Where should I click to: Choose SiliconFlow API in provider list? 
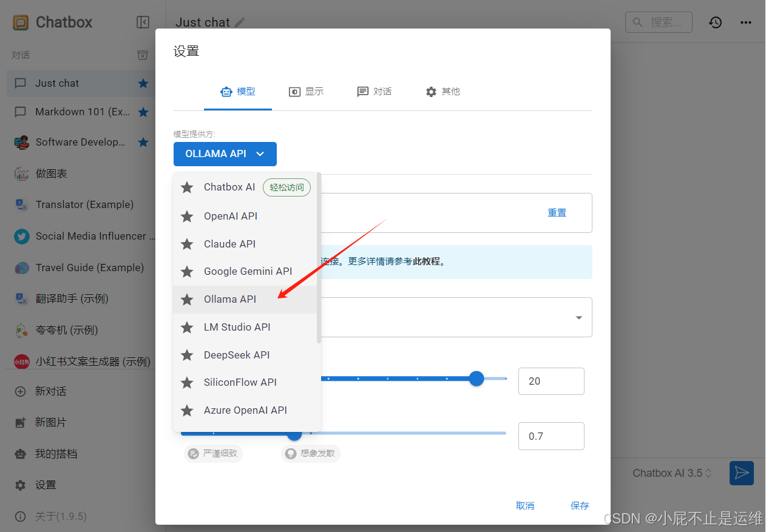(x=245, y=382)
